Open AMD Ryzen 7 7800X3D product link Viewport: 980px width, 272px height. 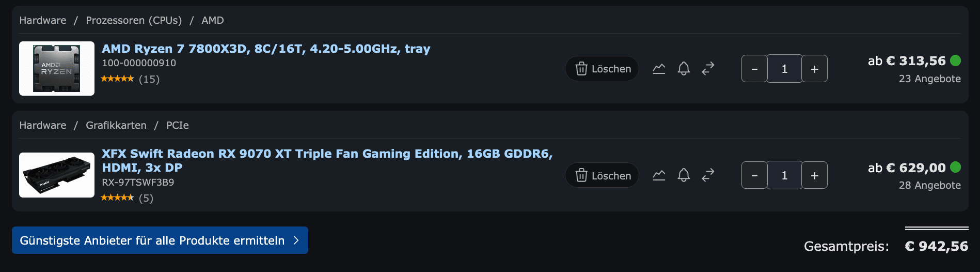click(266, 49)
